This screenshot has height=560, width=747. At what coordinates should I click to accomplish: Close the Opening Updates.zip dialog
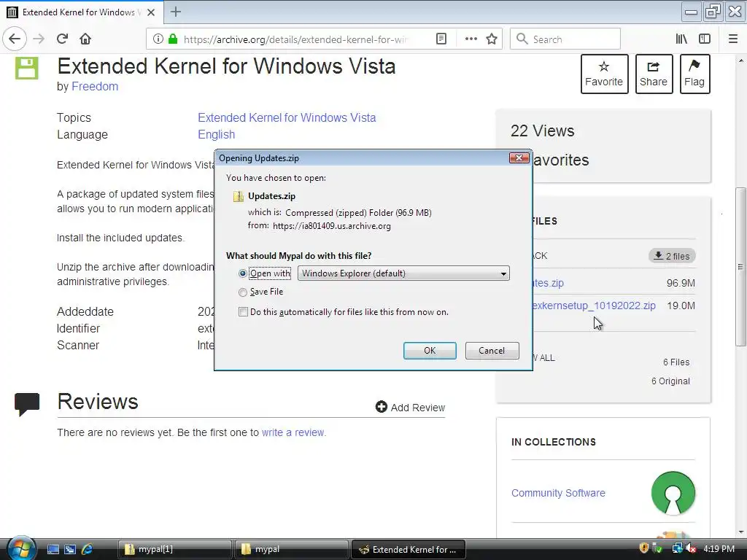click(519, 157)
